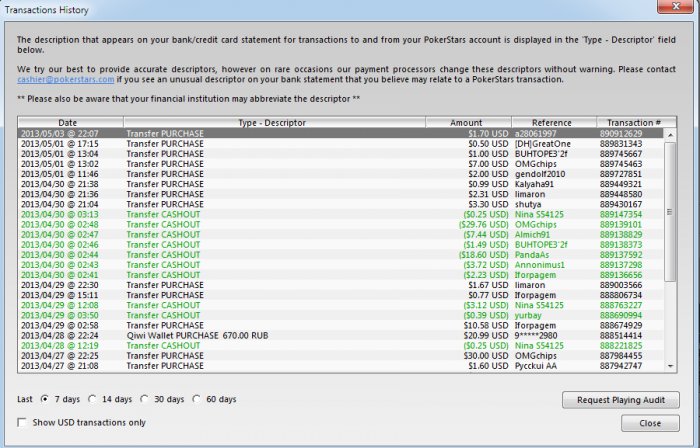
Task: Sort by the Date column header
Action: click(x=71, y=122)
